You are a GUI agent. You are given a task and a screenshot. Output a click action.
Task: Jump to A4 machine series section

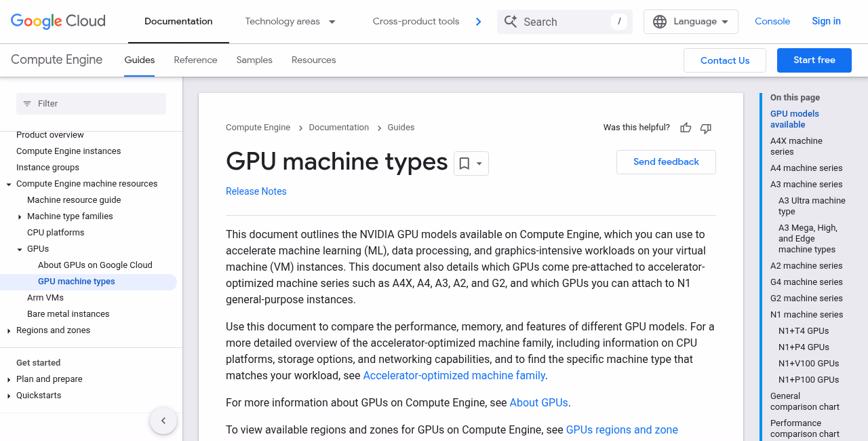pos(806,168)
